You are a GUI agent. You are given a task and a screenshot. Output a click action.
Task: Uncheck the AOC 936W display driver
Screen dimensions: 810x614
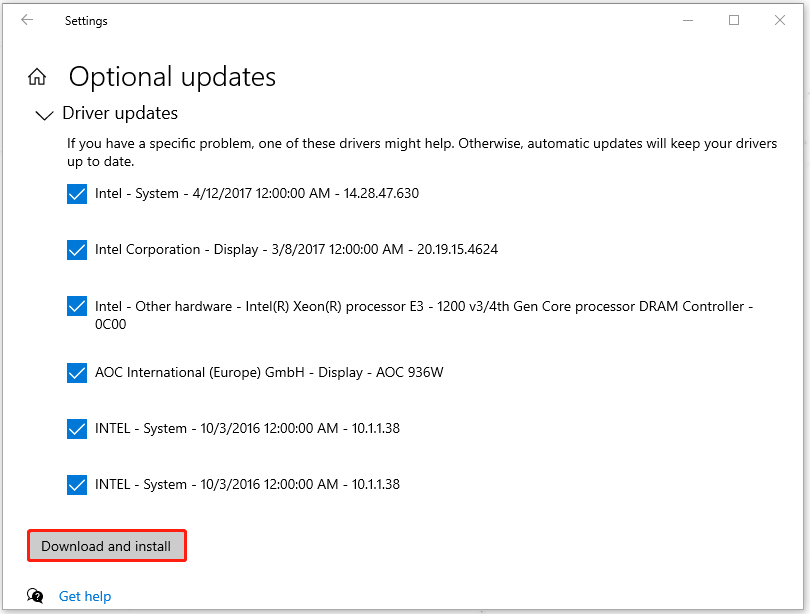click(x=77, y=373)
